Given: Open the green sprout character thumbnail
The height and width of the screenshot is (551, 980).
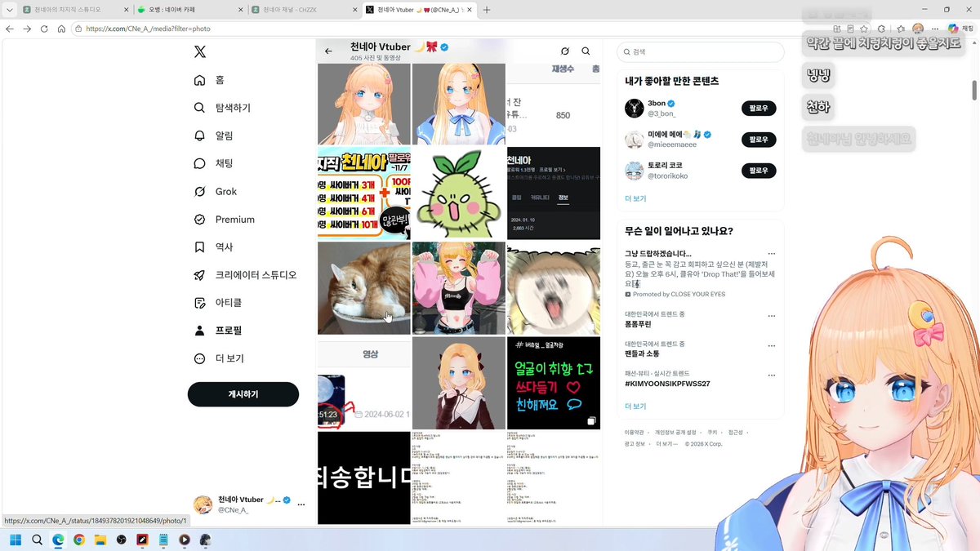Looking at the screenshot, I should click(x=459, y=193).
